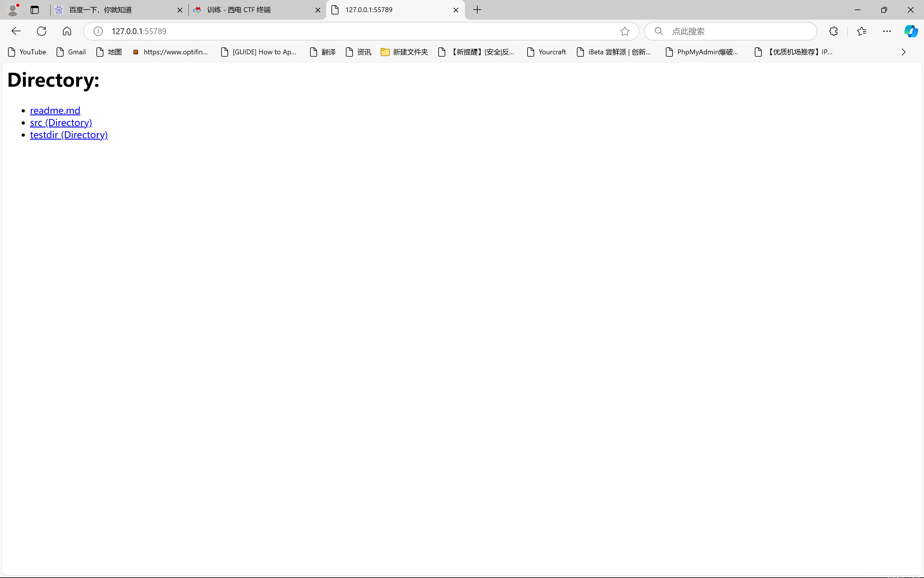924x578 pixels.
Task: Add this page to favorites star
Action: (x=625, y=31)
